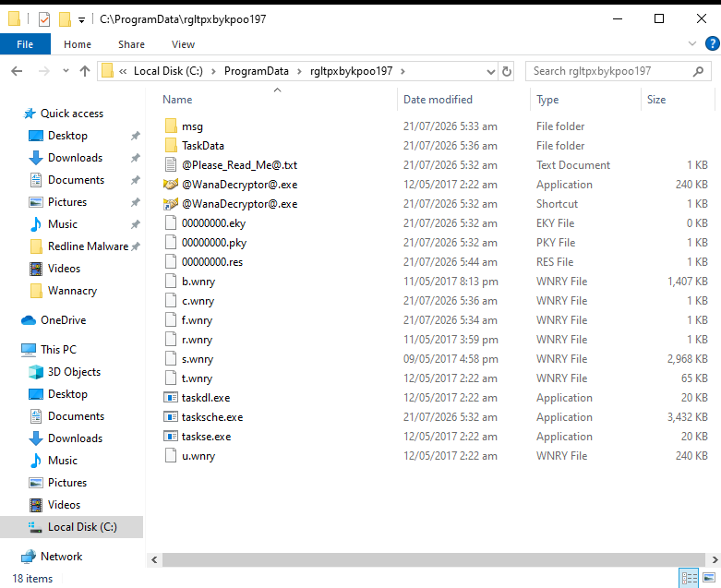Click ProgramData in the address breadcrumb
721x588 pixels.
click(x=256, y=71)
